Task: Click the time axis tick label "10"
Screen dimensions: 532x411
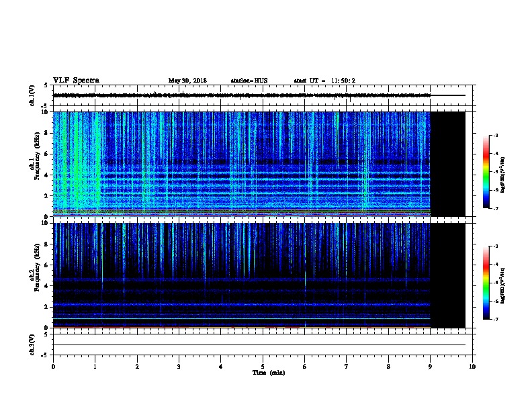Action: [472, 367]
